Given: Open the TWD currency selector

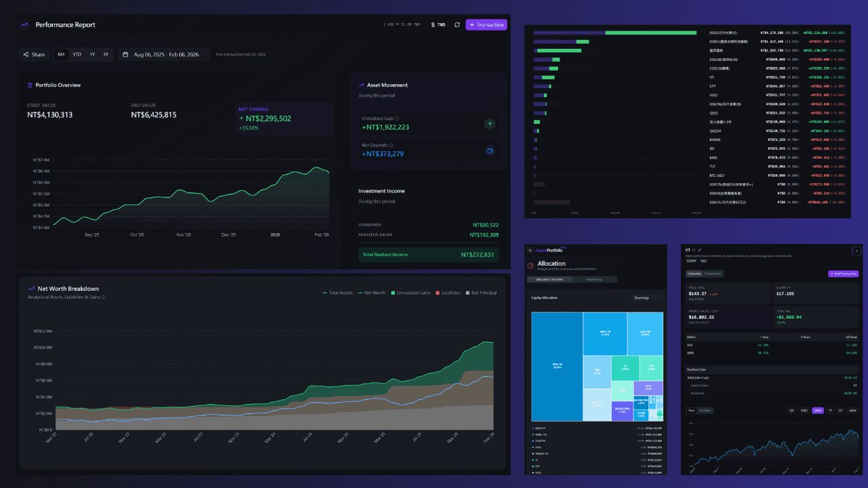Looking at the screenshot, I should (439, 25).
